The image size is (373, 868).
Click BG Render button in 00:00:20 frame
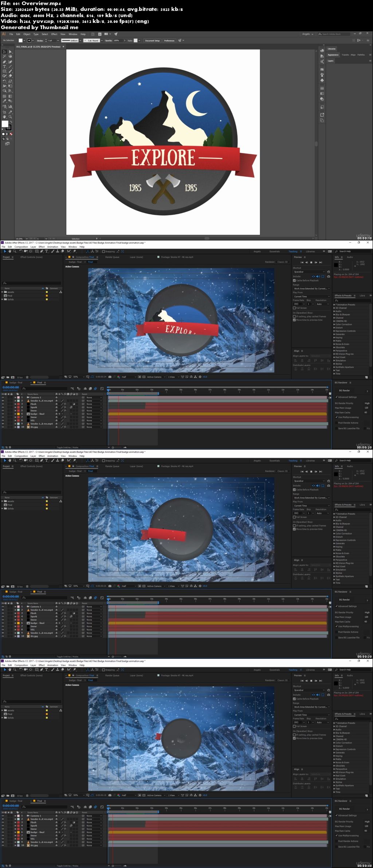pos(344,391)
